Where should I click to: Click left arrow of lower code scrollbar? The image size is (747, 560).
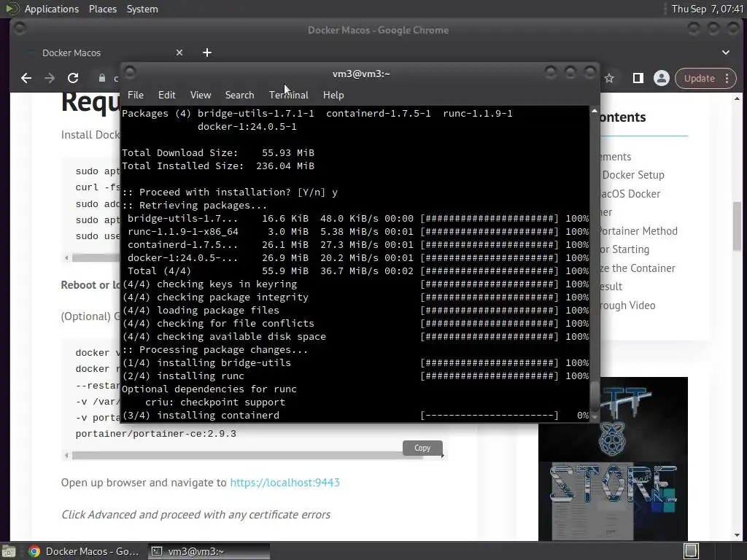coord(66,456)
